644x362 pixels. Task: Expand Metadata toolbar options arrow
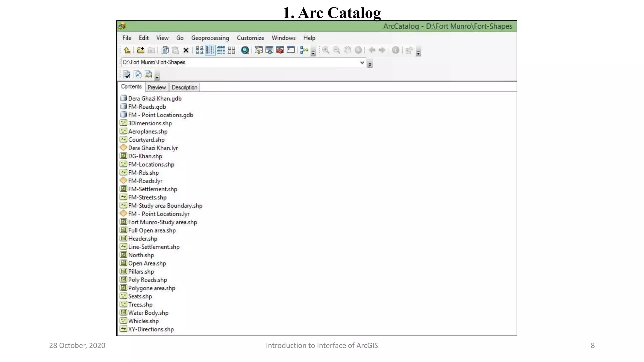coord(157,76)
